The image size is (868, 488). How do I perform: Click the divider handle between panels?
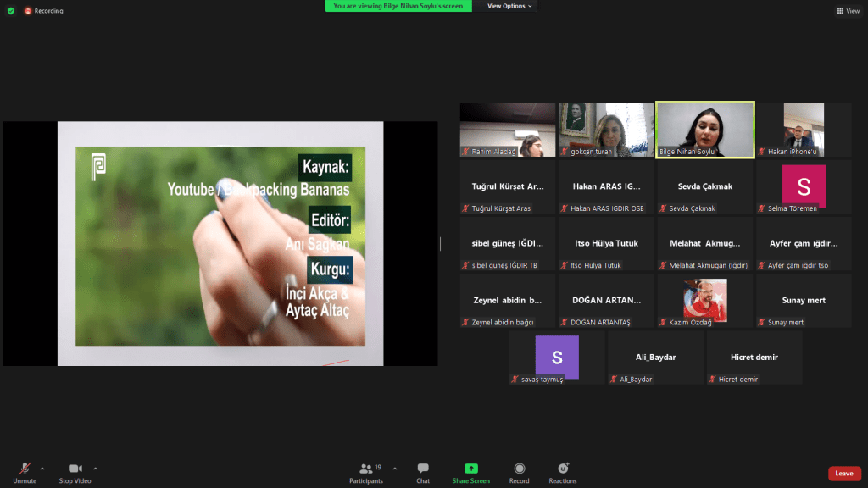point(441,244)
